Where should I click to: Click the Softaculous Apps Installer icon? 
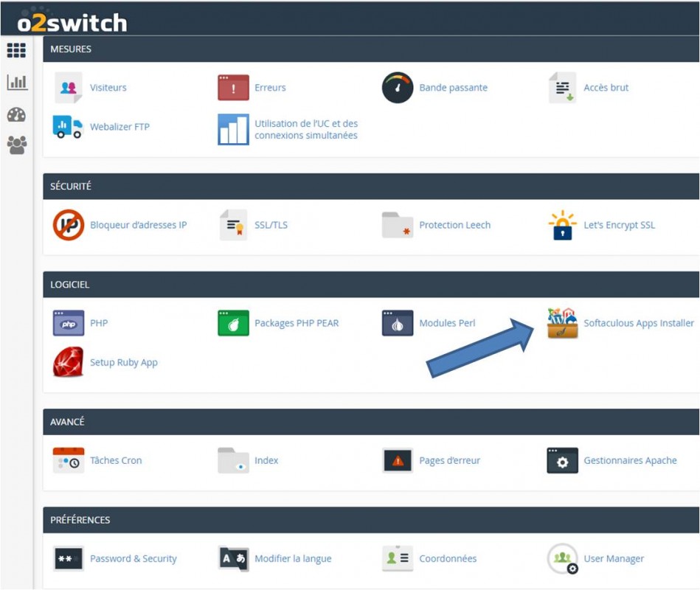563,323
